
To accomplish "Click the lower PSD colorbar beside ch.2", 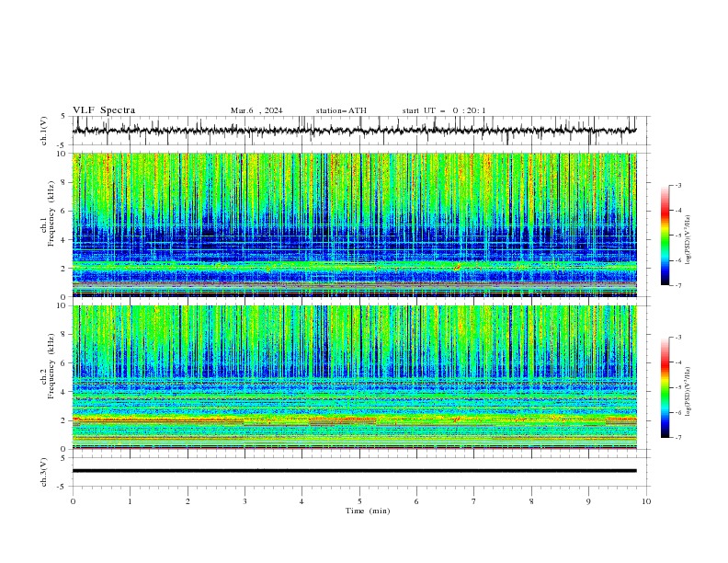I will 665,387.
